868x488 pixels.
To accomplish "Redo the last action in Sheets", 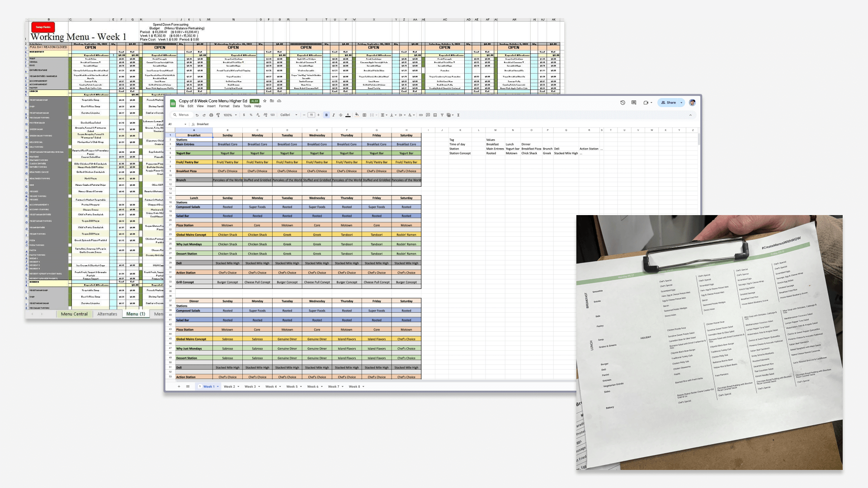I will (x=204, y=115).
